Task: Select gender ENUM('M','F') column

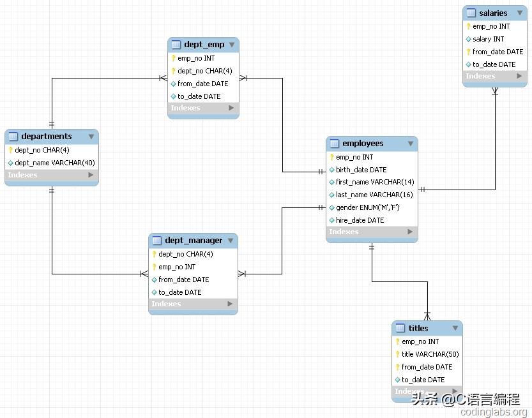Action: (372, 207)
